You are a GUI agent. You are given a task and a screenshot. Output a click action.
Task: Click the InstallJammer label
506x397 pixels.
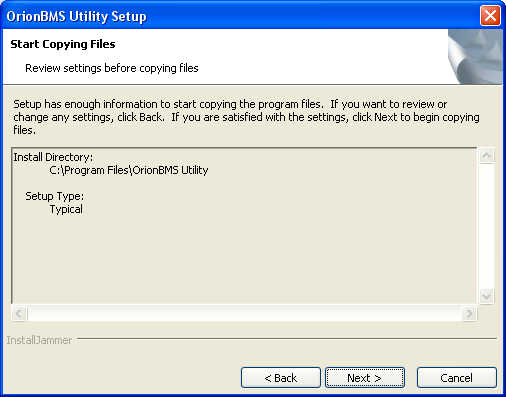click(39, 340)
